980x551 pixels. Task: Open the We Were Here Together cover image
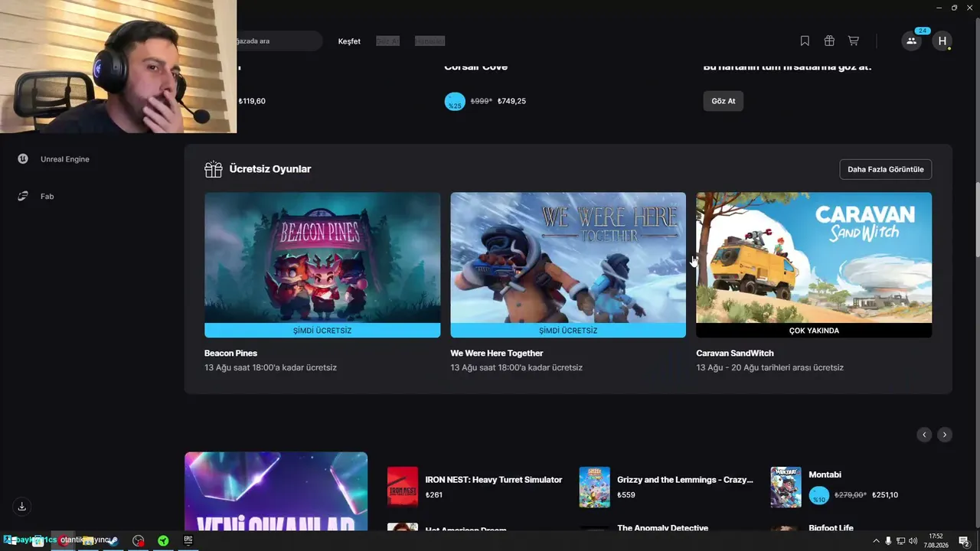(568, 258)
